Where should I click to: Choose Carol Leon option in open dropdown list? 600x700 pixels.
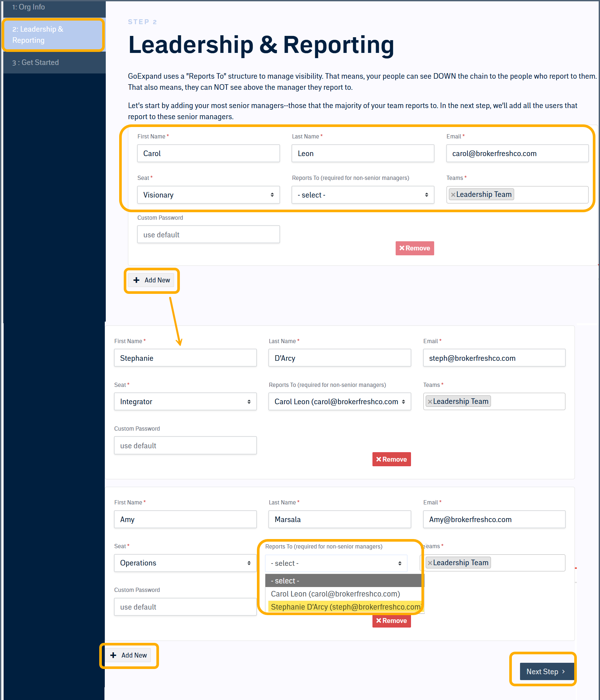tap(335, 594)
